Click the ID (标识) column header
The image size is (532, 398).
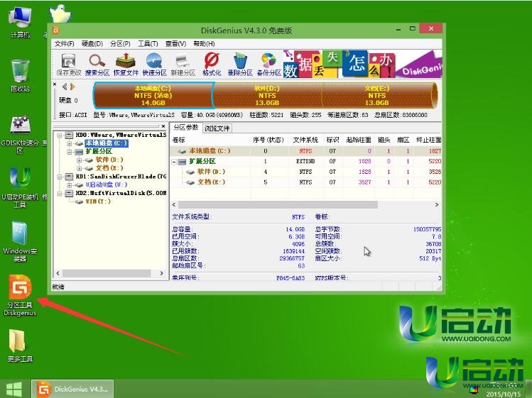coord(332,140)
